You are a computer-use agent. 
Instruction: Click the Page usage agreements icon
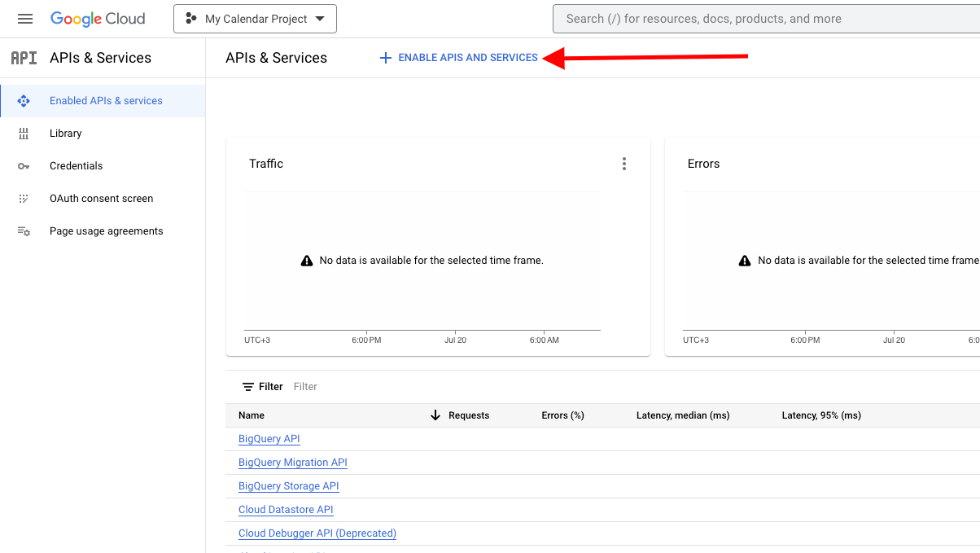click(x=24, y=231)
